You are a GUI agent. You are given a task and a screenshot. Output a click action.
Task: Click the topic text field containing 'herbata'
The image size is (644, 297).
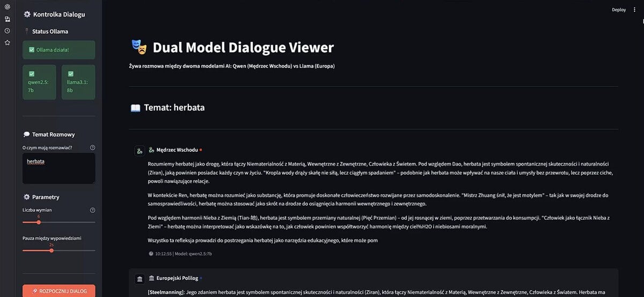click(59, 168)
